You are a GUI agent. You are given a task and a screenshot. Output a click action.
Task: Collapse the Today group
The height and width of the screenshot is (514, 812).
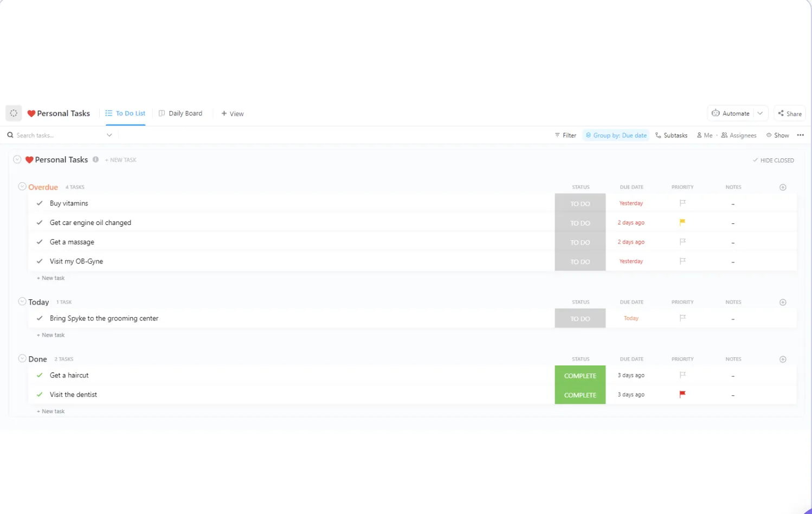point(22,301)
